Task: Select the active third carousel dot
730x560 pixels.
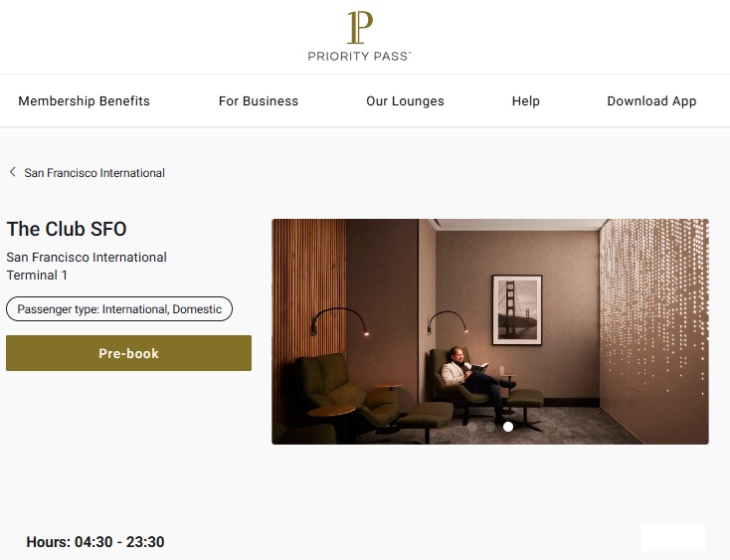Action: point(508,427)
